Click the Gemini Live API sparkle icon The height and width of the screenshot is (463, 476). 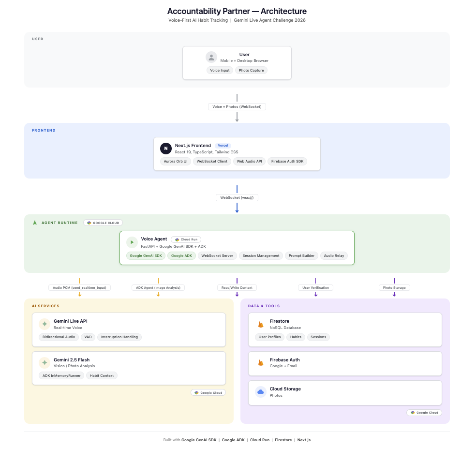(45, 324)
